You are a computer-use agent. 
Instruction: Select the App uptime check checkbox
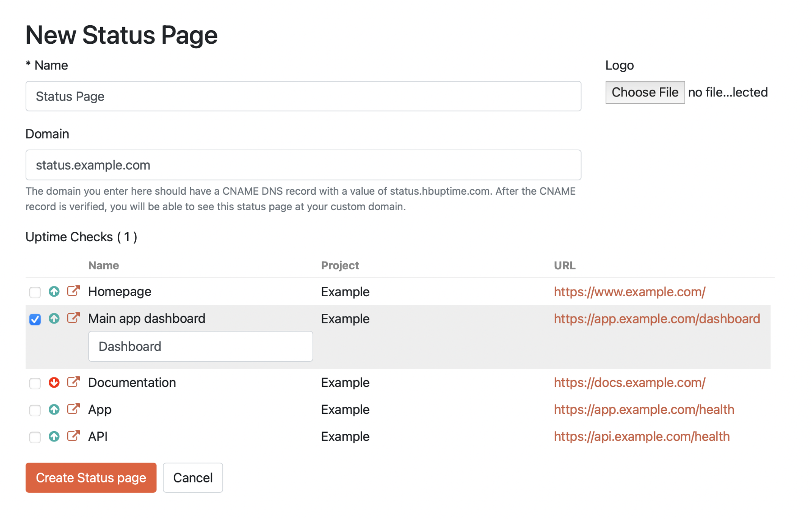tap(35, 410)
